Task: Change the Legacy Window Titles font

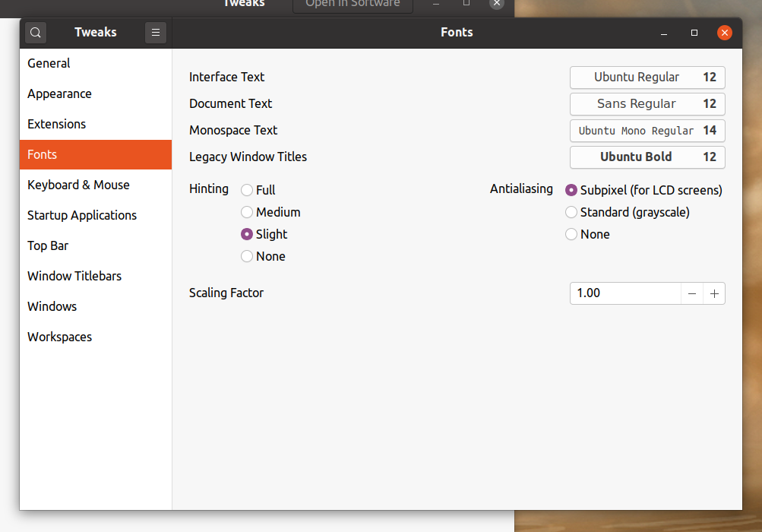Action: coord(647,157)
